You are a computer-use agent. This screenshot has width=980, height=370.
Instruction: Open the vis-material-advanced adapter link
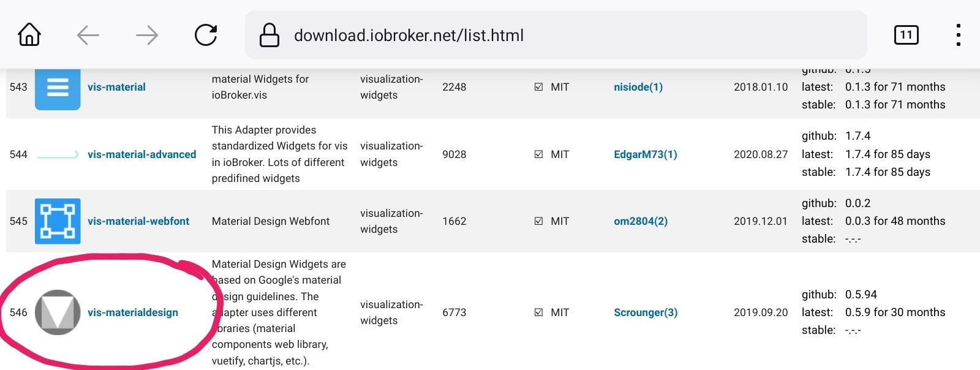click(141, 154)
